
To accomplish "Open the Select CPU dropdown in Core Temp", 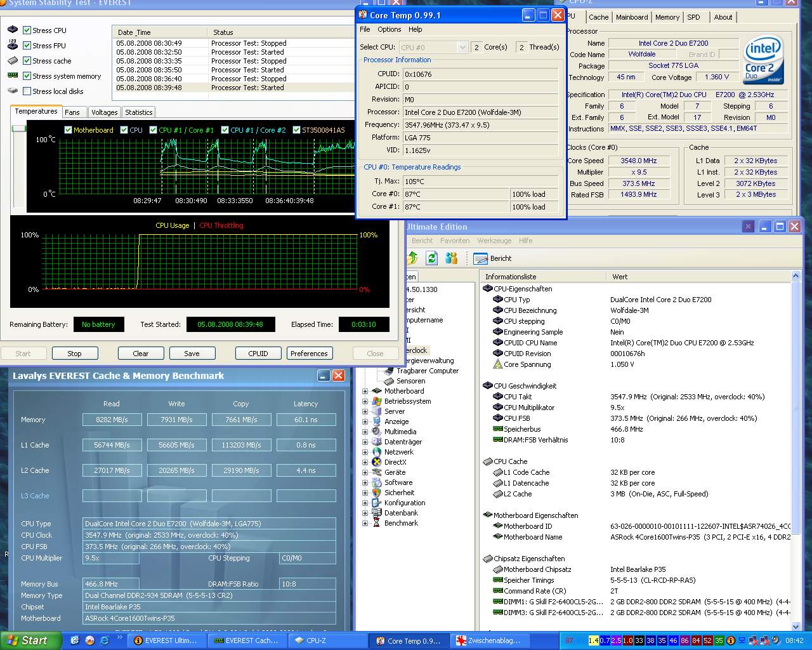I will [x=462, y=47].
